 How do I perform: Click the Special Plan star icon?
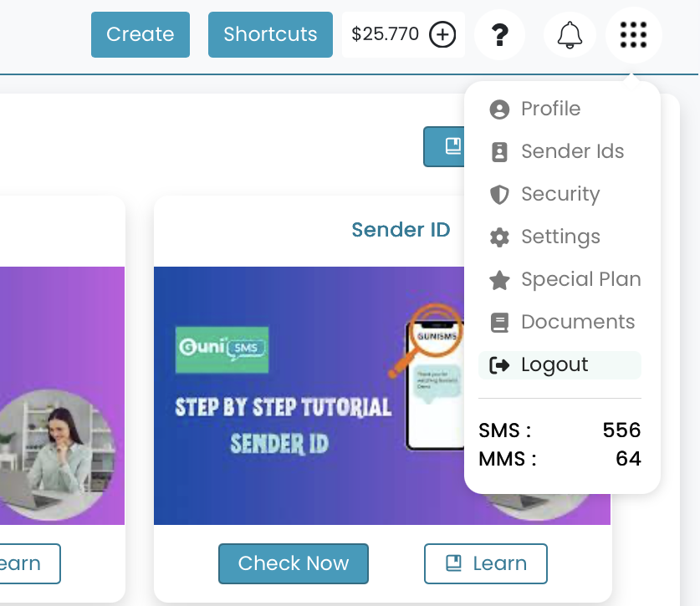point(499,280)
